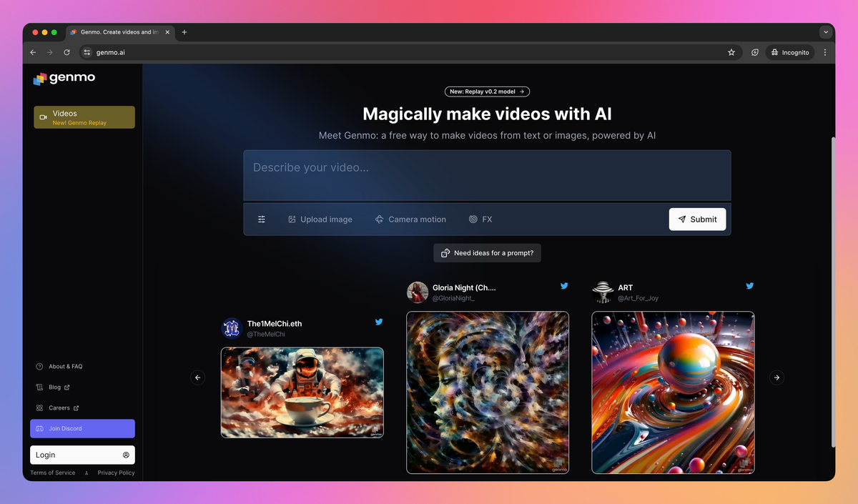Select the Videos tab in the sidebar

pyautogui.click(x=84, y=117)
